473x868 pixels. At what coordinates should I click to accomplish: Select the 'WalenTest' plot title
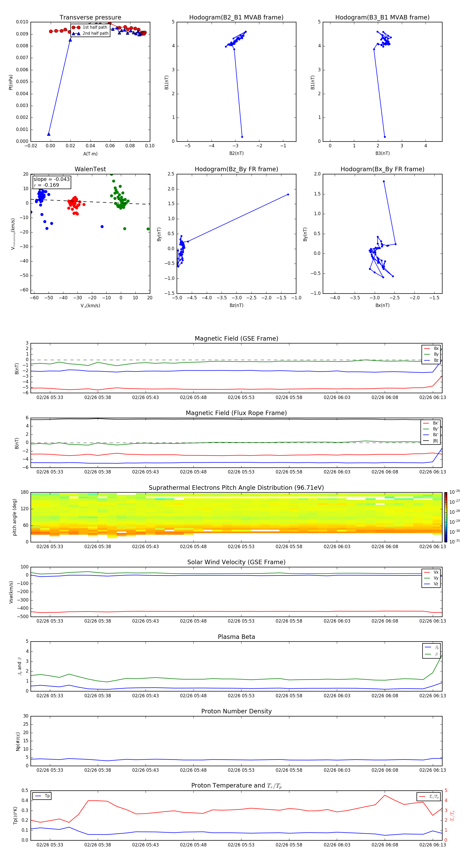pos(90,169)
